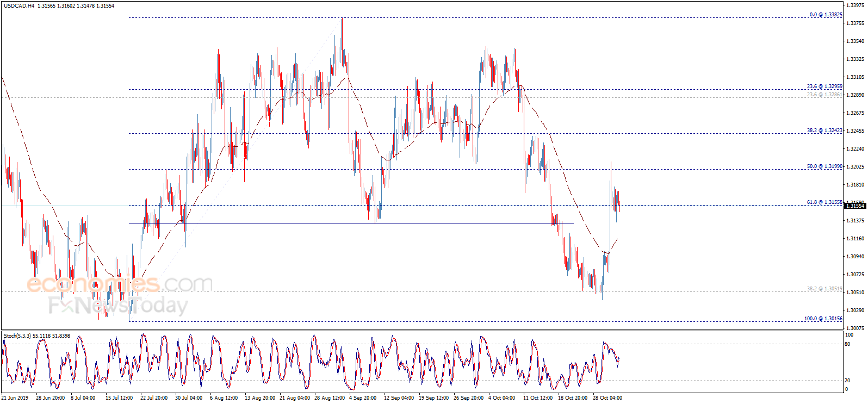Select the 61.8 @ 1.31558 Fibonacci label
The width and height of the screenshot is (868, 404).
click(824, 202)
